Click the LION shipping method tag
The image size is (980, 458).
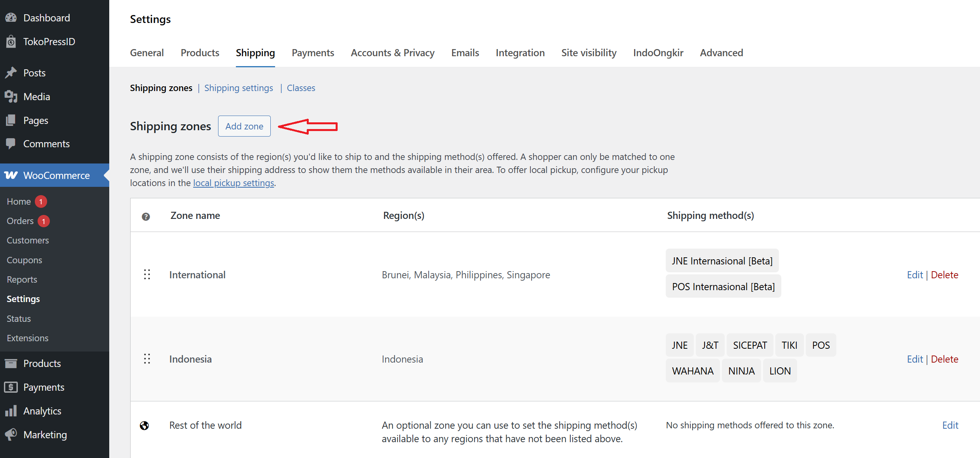click(x=780, y=371)
